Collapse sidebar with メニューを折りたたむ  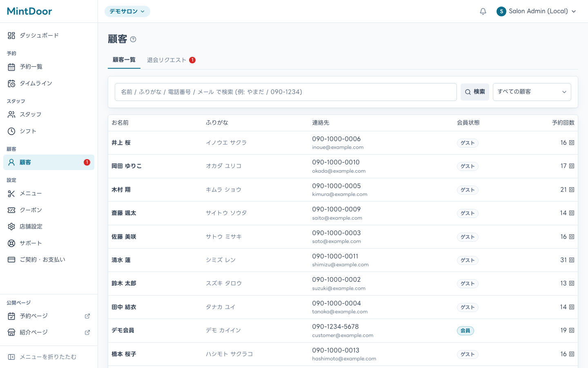coord(49,357)
